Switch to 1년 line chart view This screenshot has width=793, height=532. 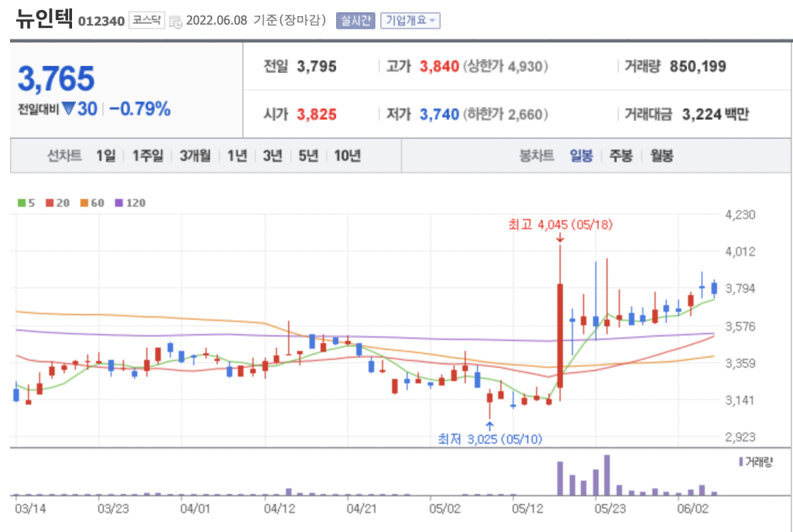coord(236,156)
